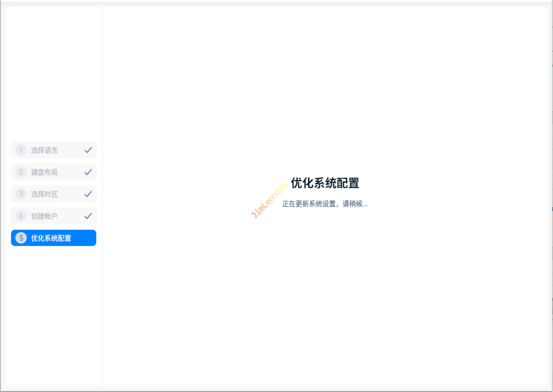Click the number 1 step badge
Viewport: 553px width, 392px height.
click(x=21, y=150)
